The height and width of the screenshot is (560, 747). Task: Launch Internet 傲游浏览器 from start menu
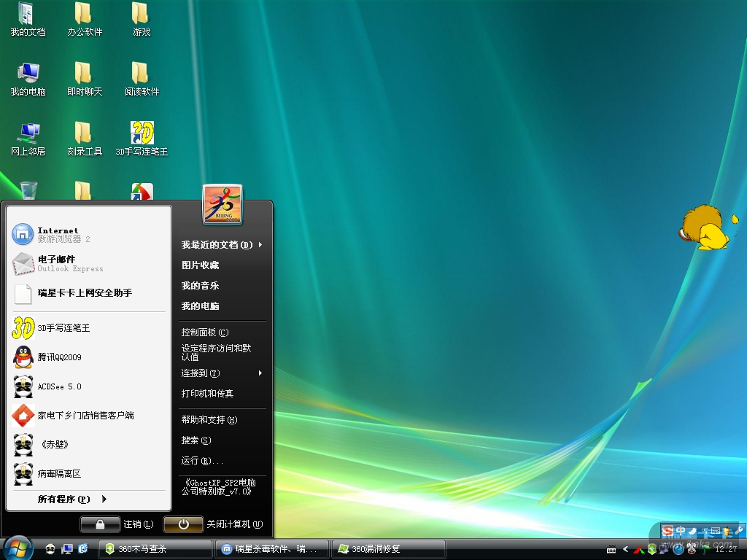click(x=88, y=234)
